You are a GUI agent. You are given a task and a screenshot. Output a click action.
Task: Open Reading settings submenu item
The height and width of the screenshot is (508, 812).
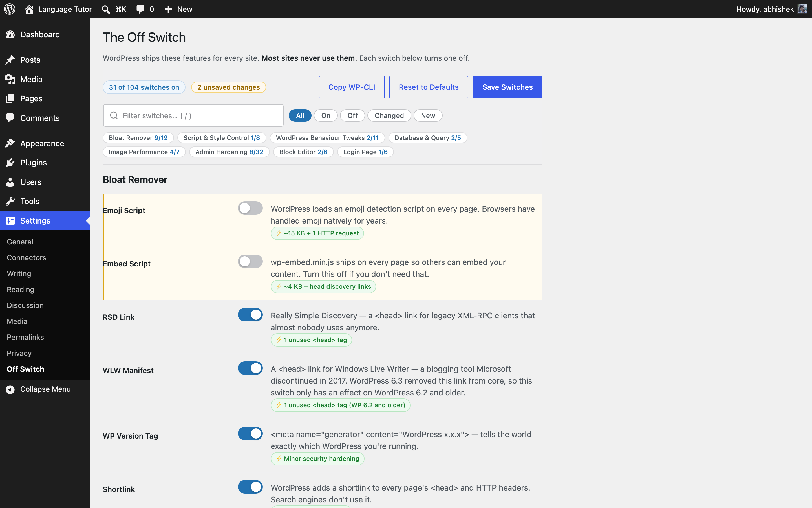21,289
